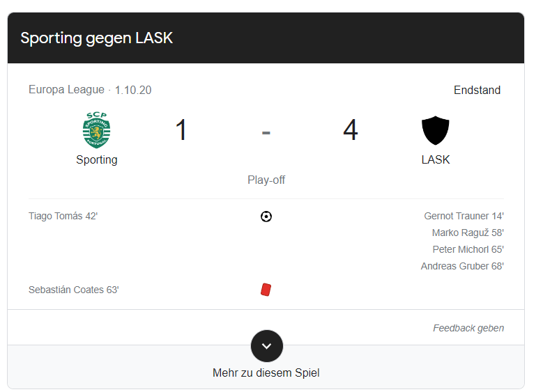
Task: Select the Sporting team name
Action: click(x=97, y=160)
